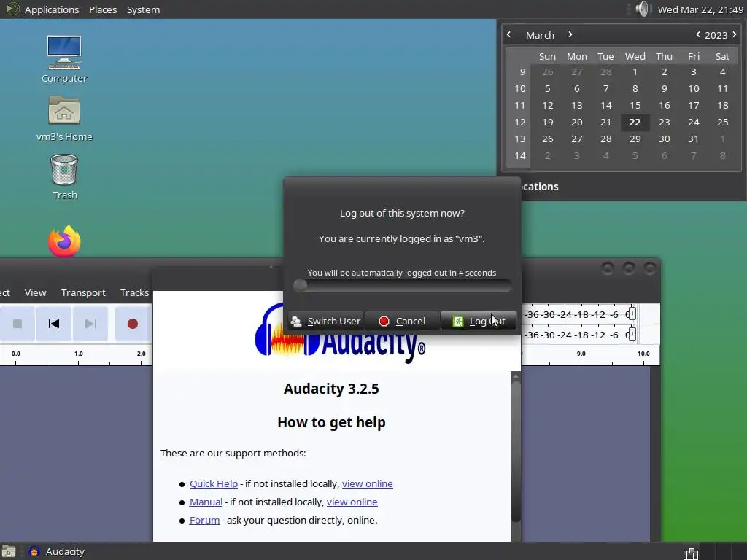Click view online link next to Quick Help
The image size is (747, 560).
point(368,483)
